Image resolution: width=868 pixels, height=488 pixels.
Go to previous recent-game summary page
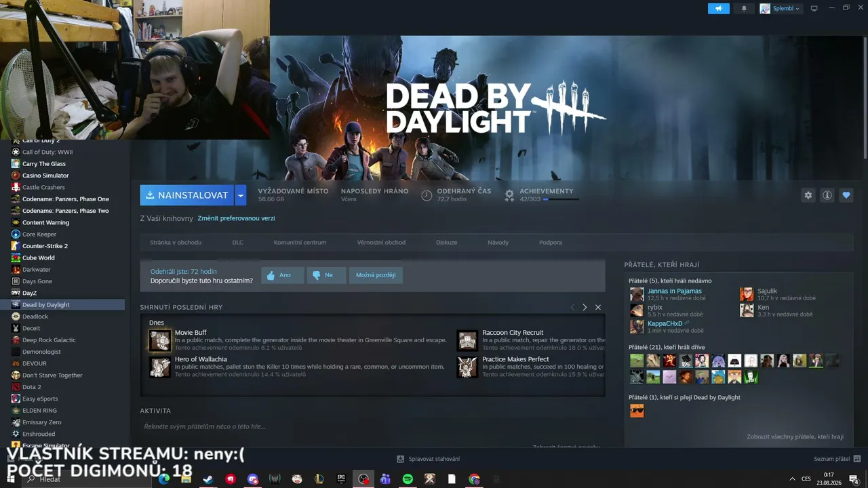coord(572,307)
